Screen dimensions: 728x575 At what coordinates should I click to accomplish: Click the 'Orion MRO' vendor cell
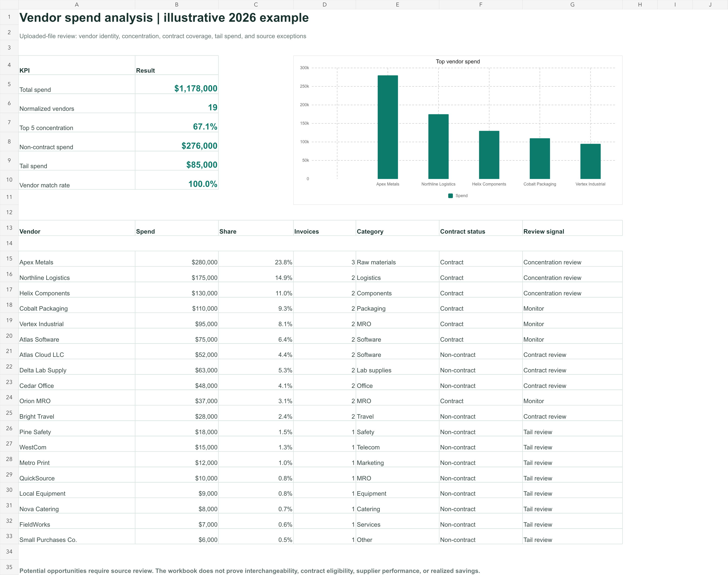77,398
